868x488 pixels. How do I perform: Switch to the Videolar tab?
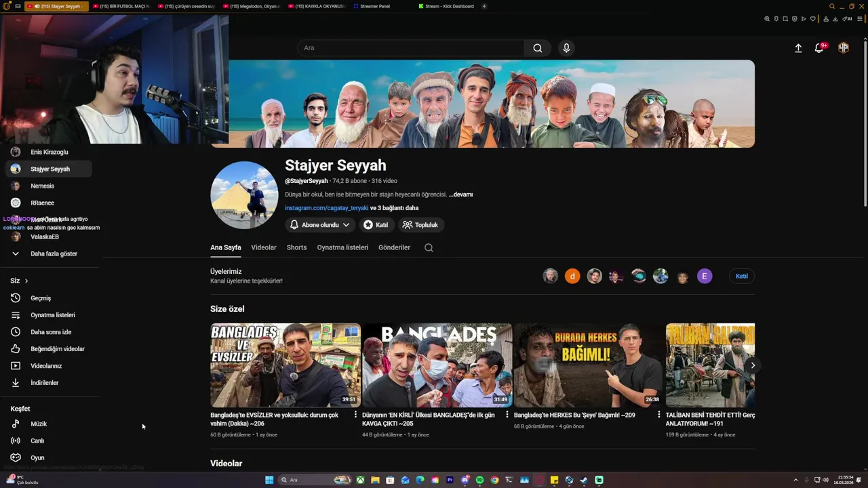[264, 247]
